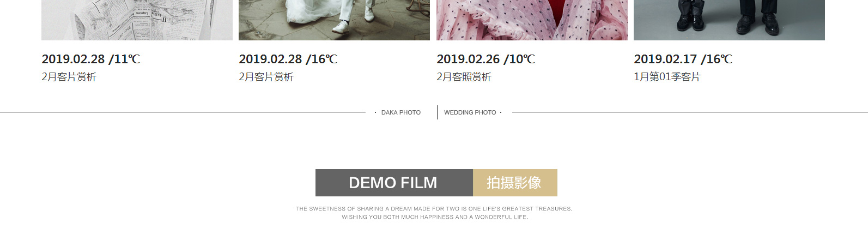This screenshot has height=228, width=868.
Task: Click the dot before DAKA PHOTO
Action: point(375,112)
